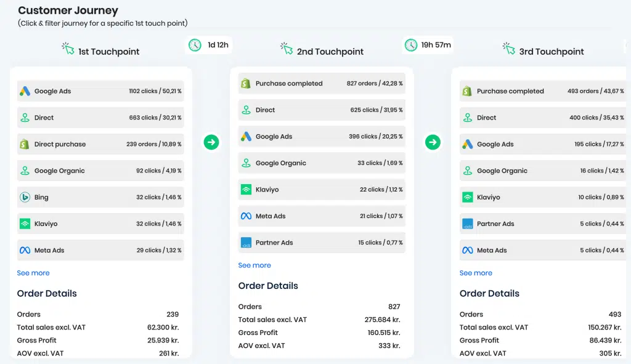Select Direct 625 clicks row in 2nd Touchpoint

322,110
